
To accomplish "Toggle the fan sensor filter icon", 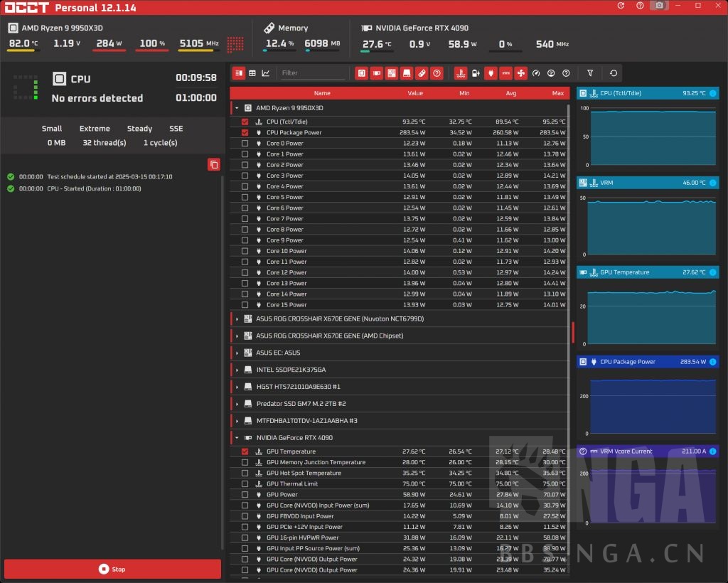I will (520, 73).
